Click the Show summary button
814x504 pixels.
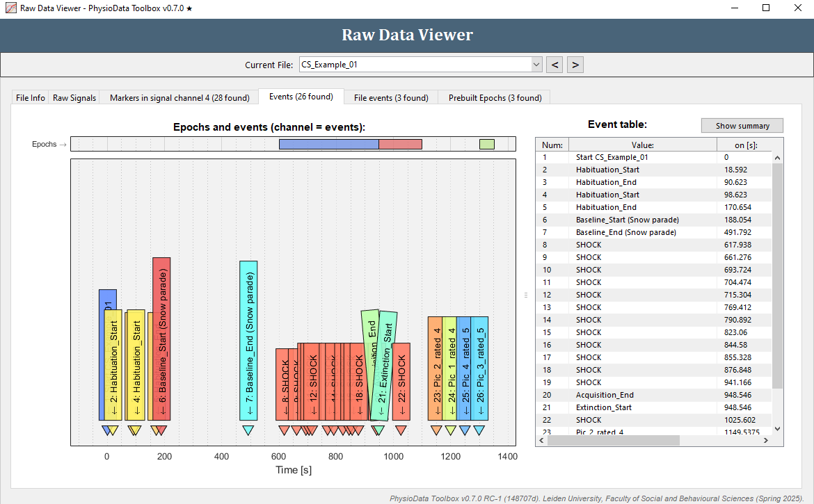pyautogui.click(x=742, y=125)
